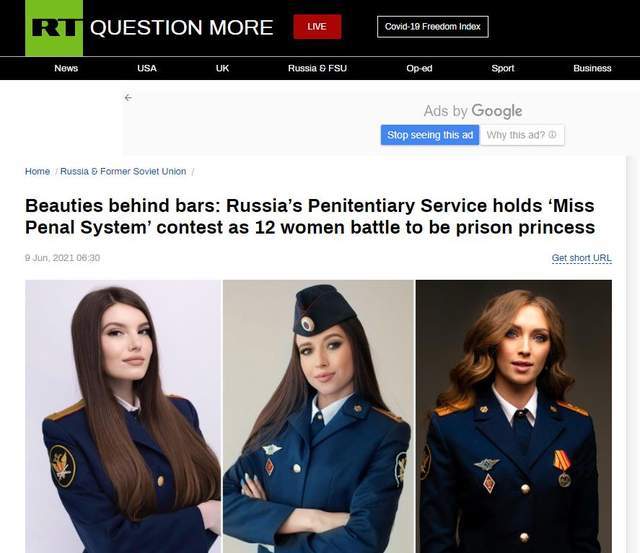Click the Get short URL link

tap(582, 258)
